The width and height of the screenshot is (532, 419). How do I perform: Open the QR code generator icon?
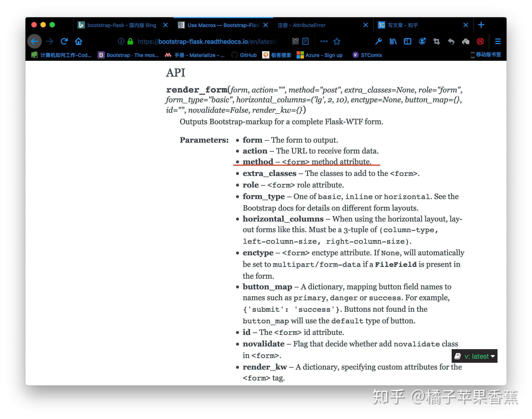295,41
